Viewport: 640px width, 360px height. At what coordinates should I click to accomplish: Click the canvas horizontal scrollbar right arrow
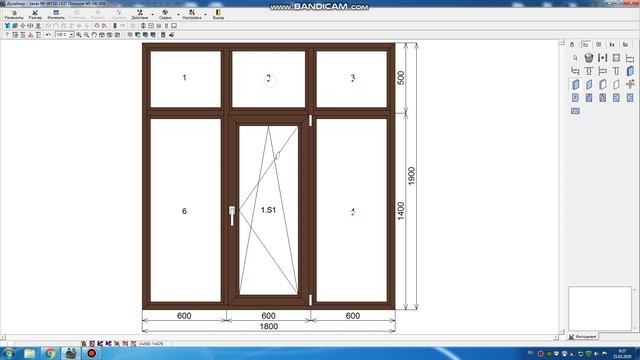[x=556, y=337]
